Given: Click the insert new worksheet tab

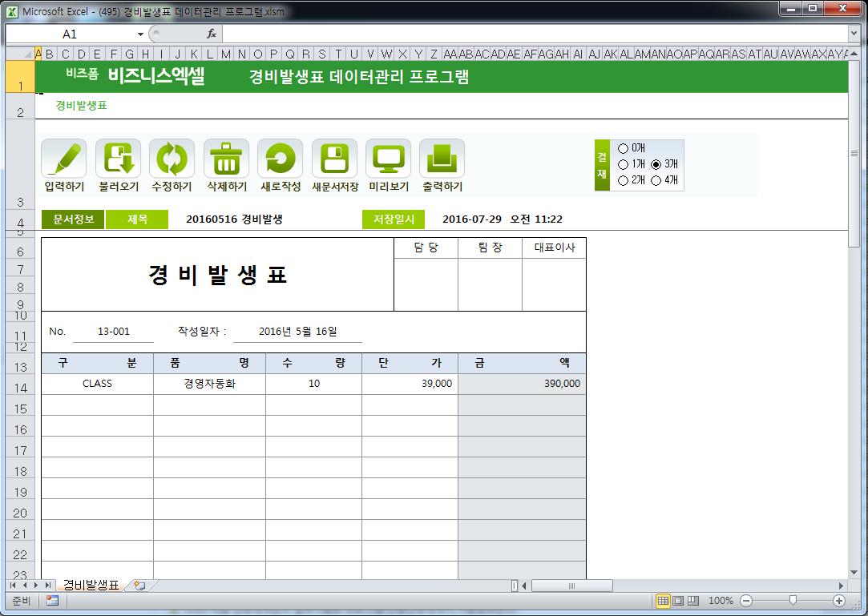Looking at the screenshot, I should click(x=139, y=586).
